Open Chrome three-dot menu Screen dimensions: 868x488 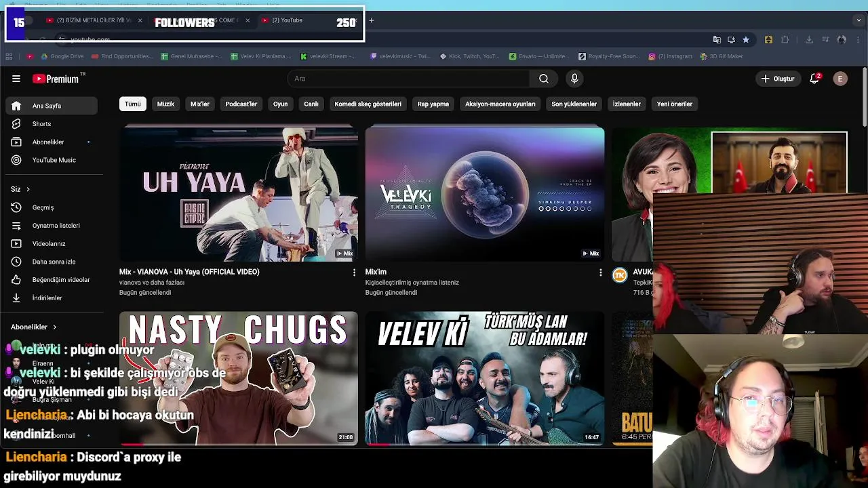pyautogui.click(x=859, y=40)
